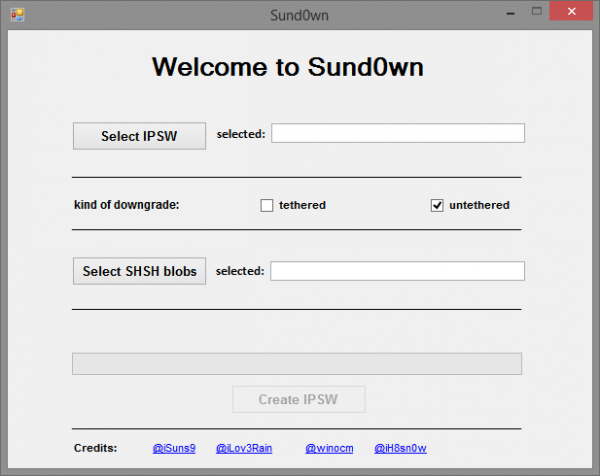Enable the tethered downgrade checkbox
600x476 pixels.
tap(267, 205)
